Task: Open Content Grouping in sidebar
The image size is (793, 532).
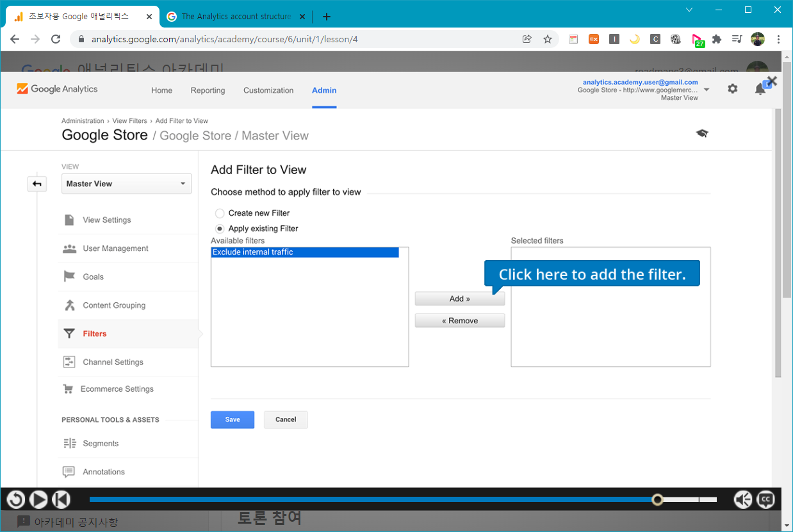Action: (x=114, y=305)
